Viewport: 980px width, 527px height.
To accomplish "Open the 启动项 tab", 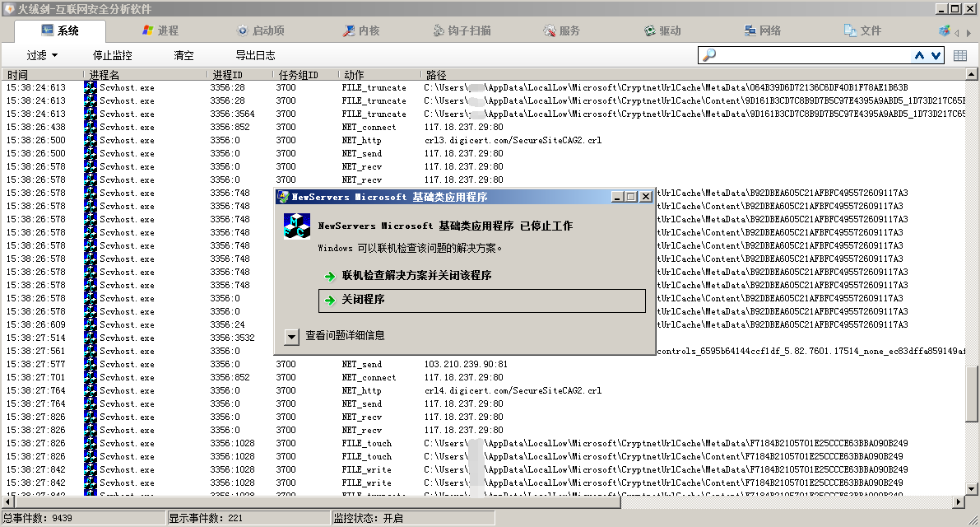I will pos(260,30).
